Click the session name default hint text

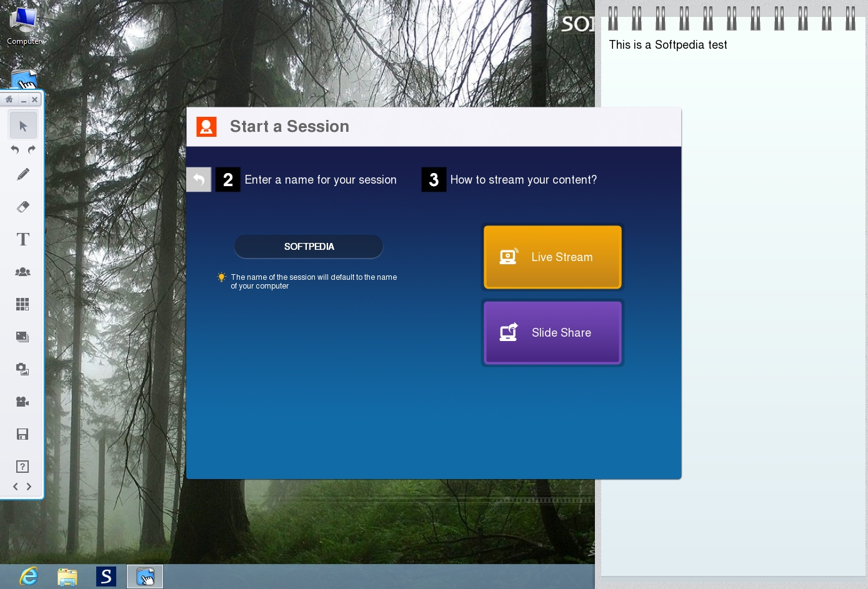coord(314,282)
